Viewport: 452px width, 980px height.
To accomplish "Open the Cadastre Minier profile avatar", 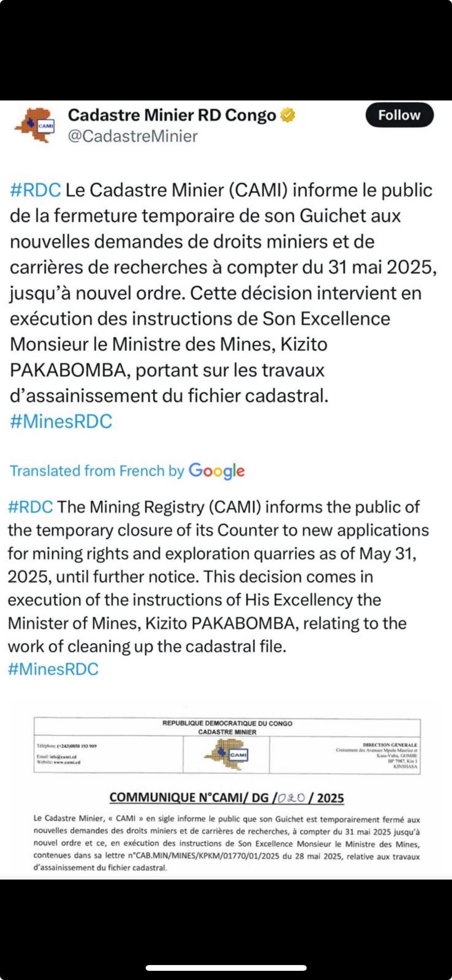I will (x=35, y=125).
